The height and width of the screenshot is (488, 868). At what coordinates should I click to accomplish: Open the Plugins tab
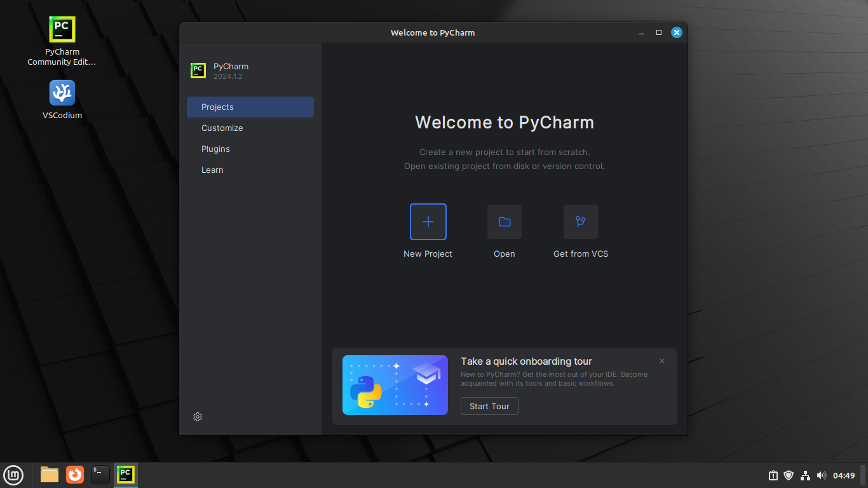coord(250,149)
